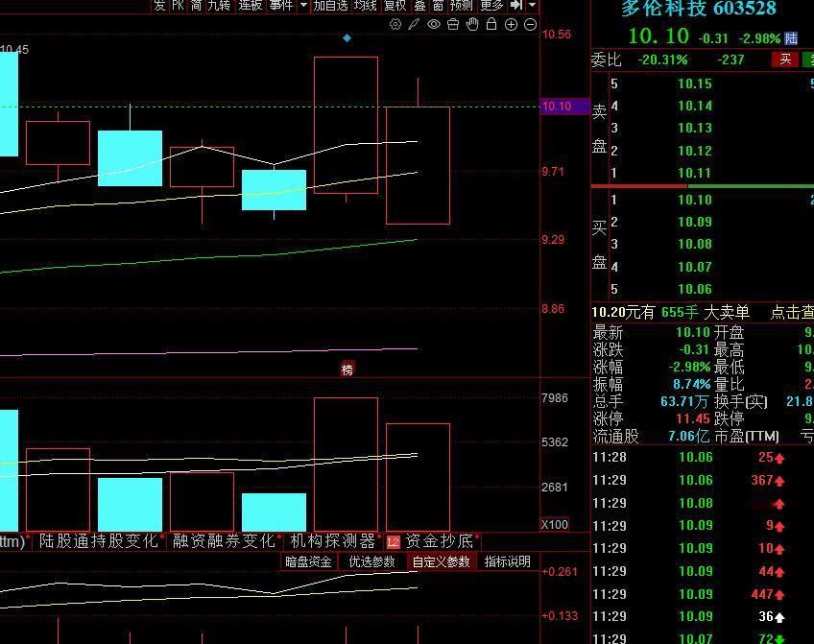This screenshot has height=644, width=814.
Task: Click the 10.20元有 655手 大卖单 notice
Action: click(671, 312)
